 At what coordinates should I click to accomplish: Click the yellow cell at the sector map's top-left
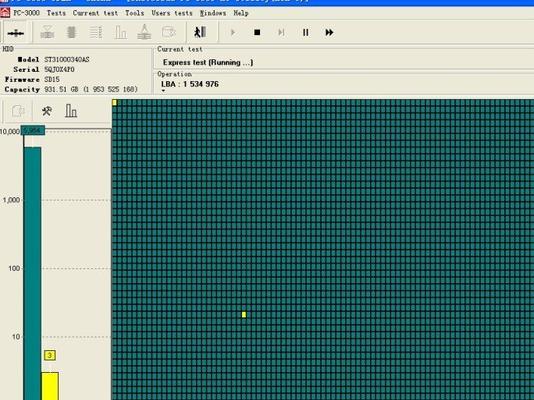115,102
